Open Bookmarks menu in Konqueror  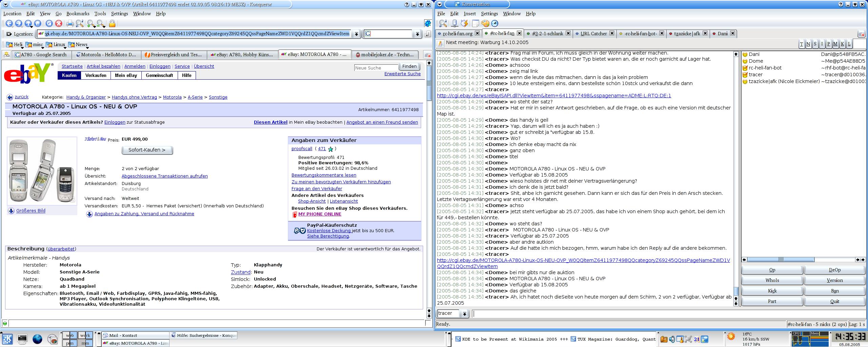[x=78, y=14]
